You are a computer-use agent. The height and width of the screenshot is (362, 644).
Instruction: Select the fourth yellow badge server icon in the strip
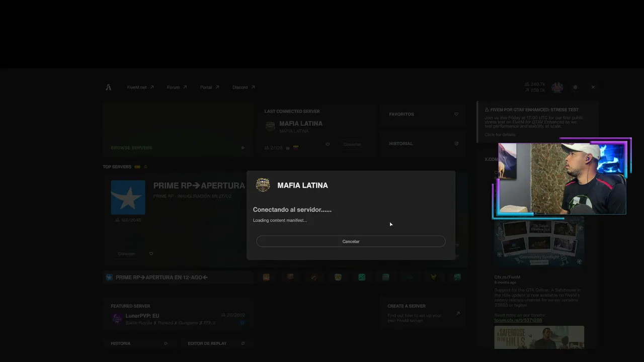(338, 277)
